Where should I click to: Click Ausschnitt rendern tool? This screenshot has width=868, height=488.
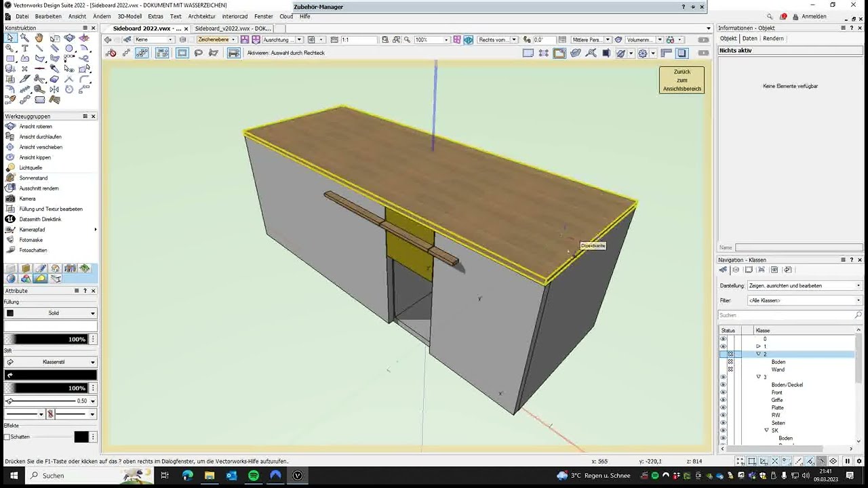[x=39, y=188]
